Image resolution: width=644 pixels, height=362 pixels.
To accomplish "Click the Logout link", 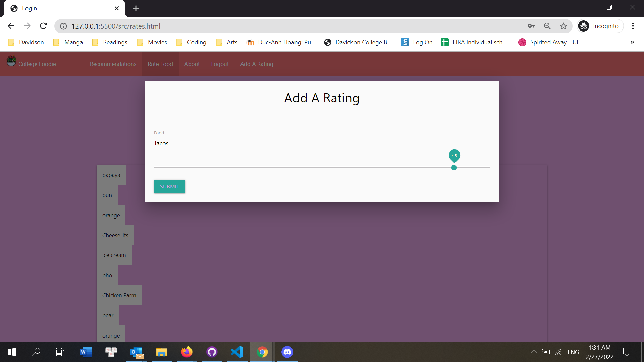I will point(220,64).
